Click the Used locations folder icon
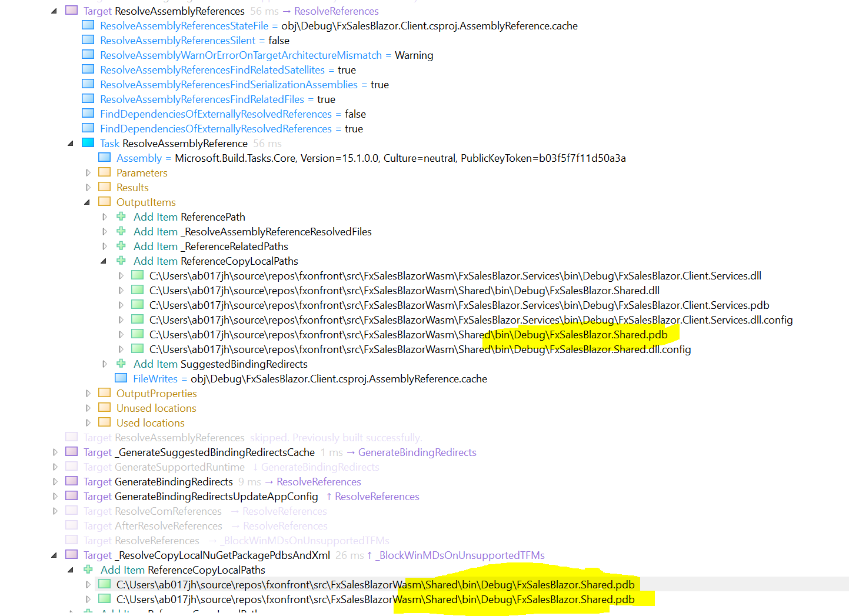 tap(105, 422)
